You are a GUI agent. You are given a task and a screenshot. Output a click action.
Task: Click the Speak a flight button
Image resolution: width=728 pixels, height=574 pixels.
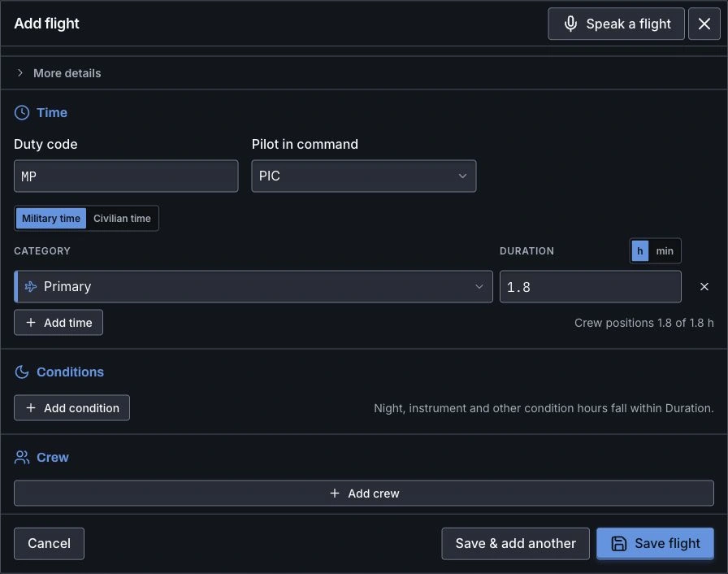(x=616, y=24)
